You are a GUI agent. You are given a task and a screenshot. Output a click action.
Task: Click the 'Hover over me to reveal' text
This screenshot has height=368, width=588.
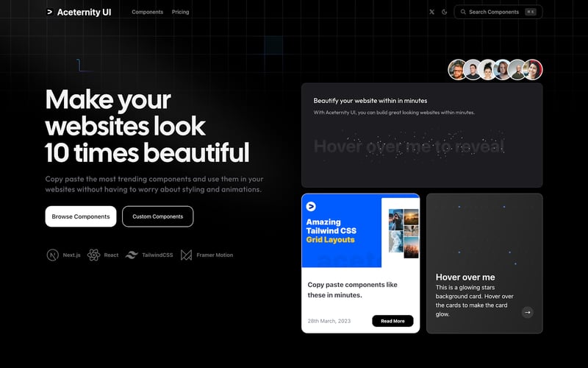tap(409, 146)
